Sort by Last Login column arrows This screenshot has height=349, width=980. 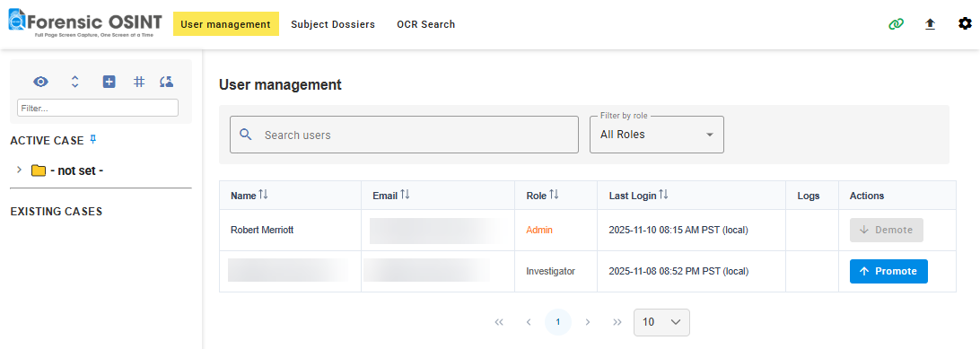663,195
